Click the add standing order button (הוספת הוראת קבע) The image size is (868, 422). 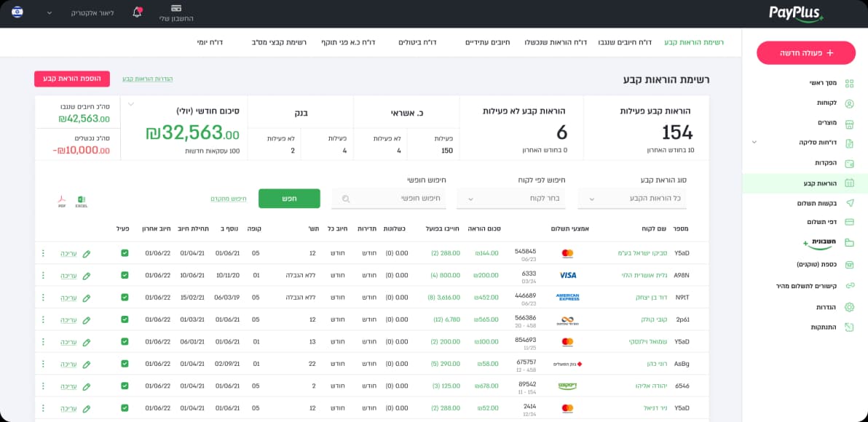tap(72, 79)
